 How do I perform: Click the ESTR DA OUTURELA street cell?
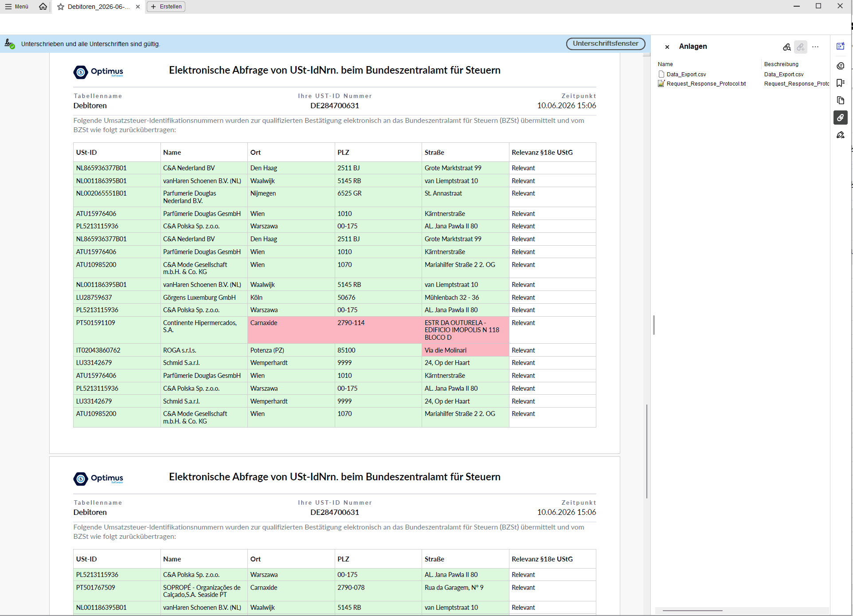[x=465, y=330]
